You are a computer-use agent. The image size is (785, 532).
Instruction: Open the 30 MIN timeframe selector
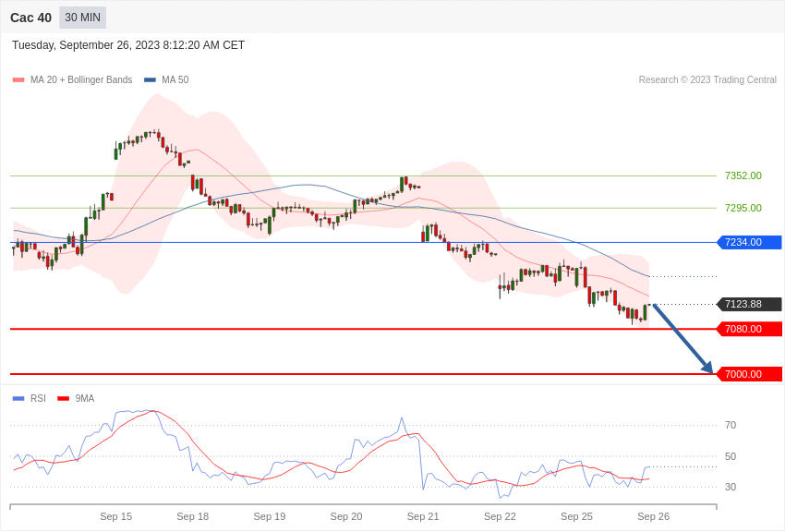(x=82, y=17)
